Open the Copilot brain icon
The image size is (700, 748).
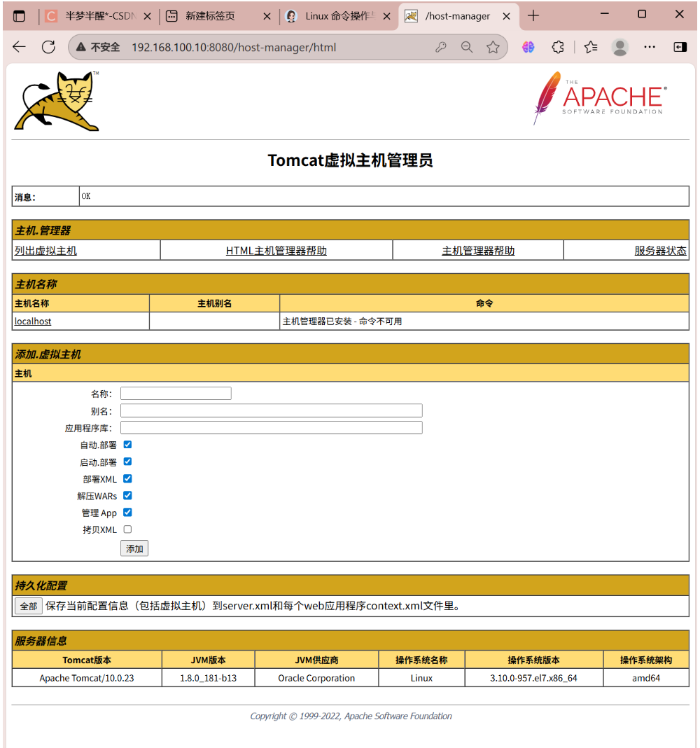pyautogui.click(x=528, y=47)
